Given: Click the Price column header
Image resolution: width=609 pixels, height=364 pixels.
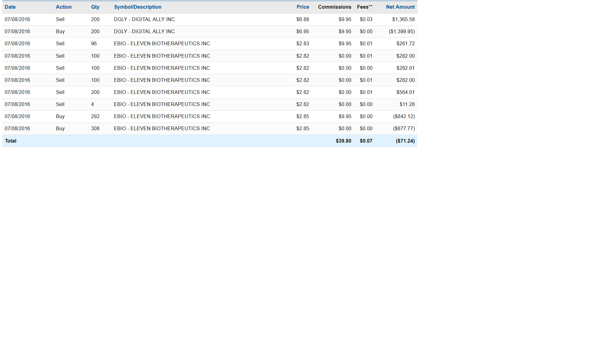Looking at the screenshot, I should pyautogui.click(x=302, y=7).
